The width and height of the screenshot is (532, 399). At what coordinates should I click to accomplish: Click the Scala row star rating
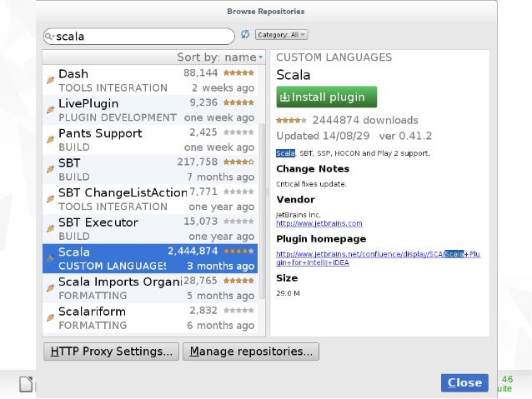point(238,252)
